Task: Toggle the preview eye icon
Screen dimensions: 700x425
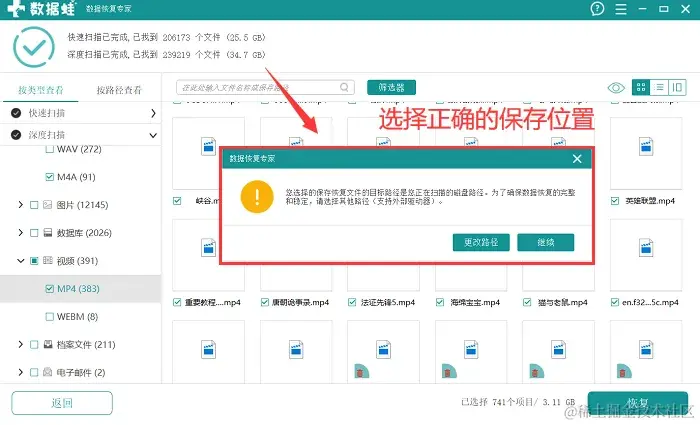Action: (x=616, y=88)
